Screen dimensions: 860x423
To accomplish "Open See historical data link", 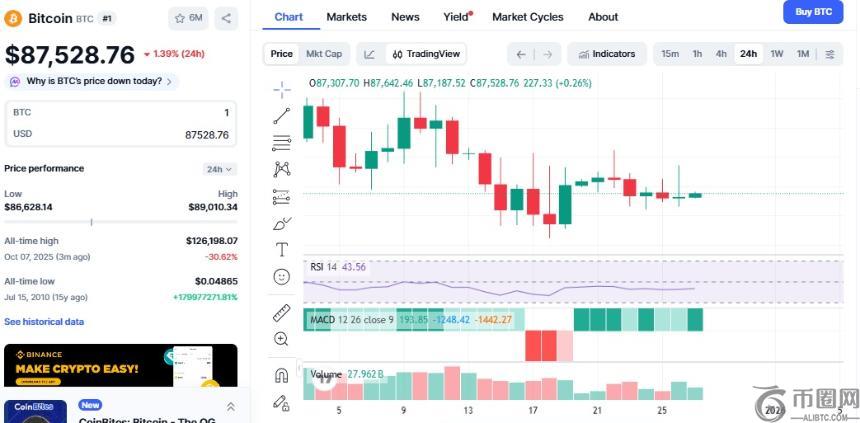I will pos(44,322).
